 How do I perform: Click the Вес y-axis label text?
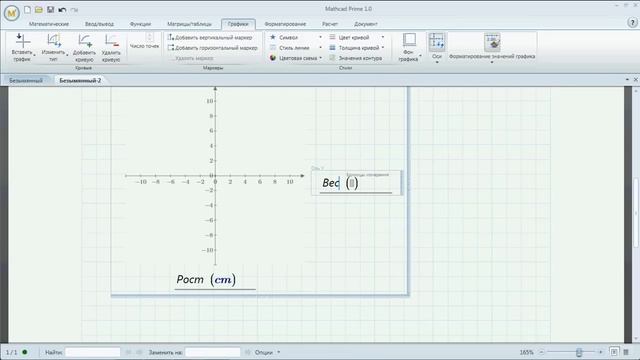331,183
